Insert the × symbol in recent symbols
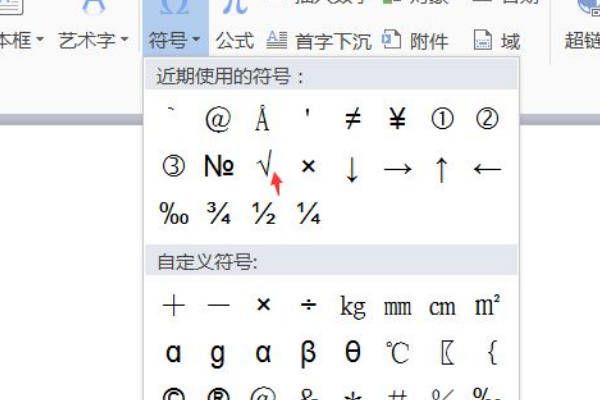The width and height of the screenshot is (600, 400). coord(308,167)
